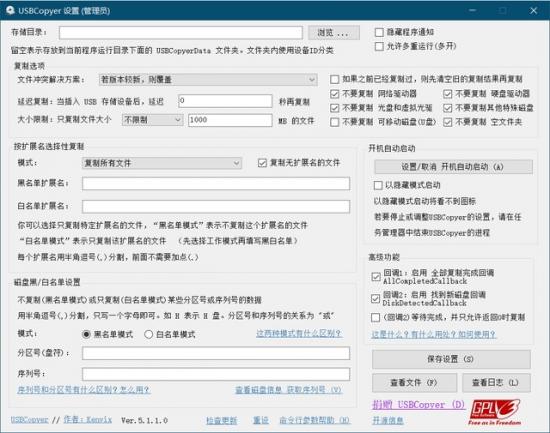Image resolution: width=550 pixels, height=433 pixels.
Task: Open USBCopyer link at bottom left
Action: (29, 420)
